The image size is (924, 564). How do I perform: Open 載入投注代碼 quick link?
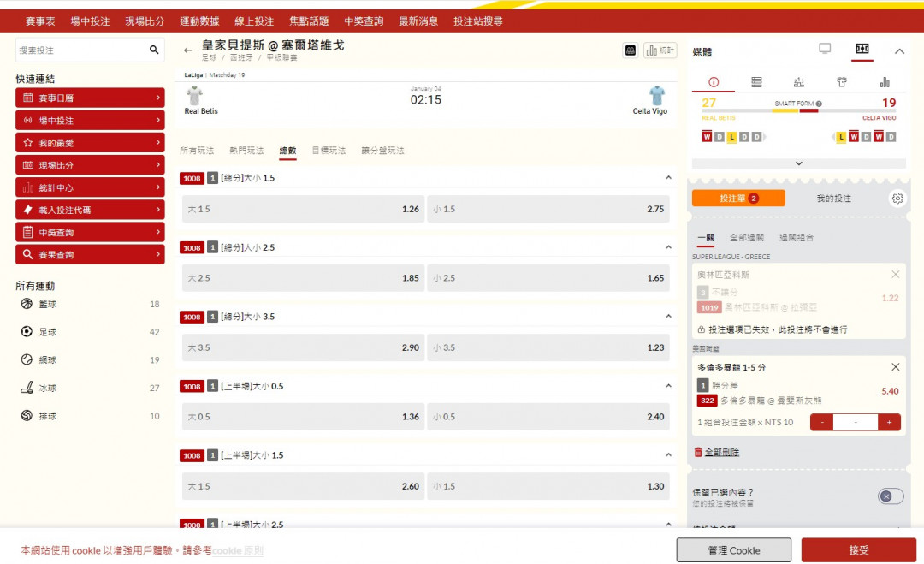[x=90, y=210]
